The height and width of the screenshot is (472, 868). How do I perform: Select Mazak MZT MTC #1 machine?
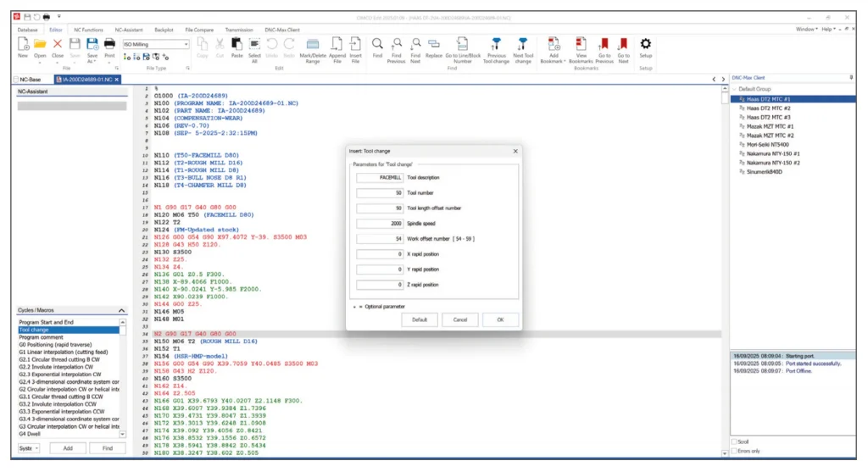tap(770, 125)
